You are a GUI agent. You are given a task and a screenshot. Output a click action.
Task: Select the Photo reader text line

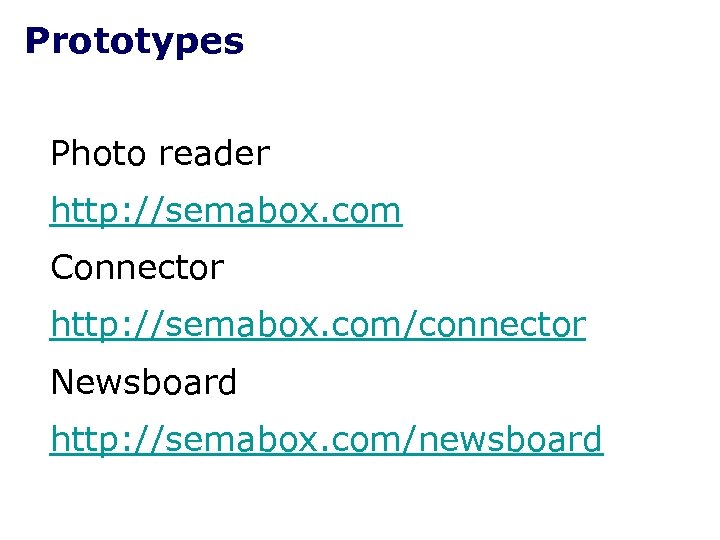(x=160, y=154)
